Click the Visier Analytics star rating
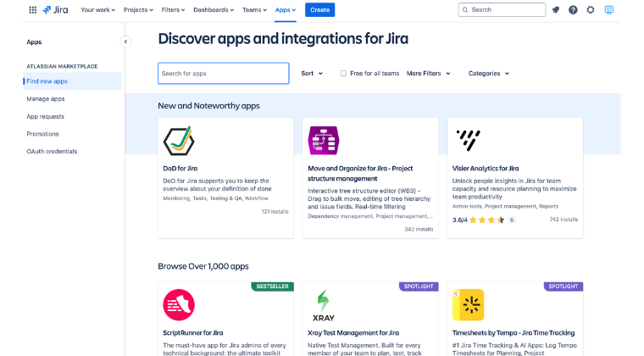The image size is (644, 356). (x=486, y=220)
